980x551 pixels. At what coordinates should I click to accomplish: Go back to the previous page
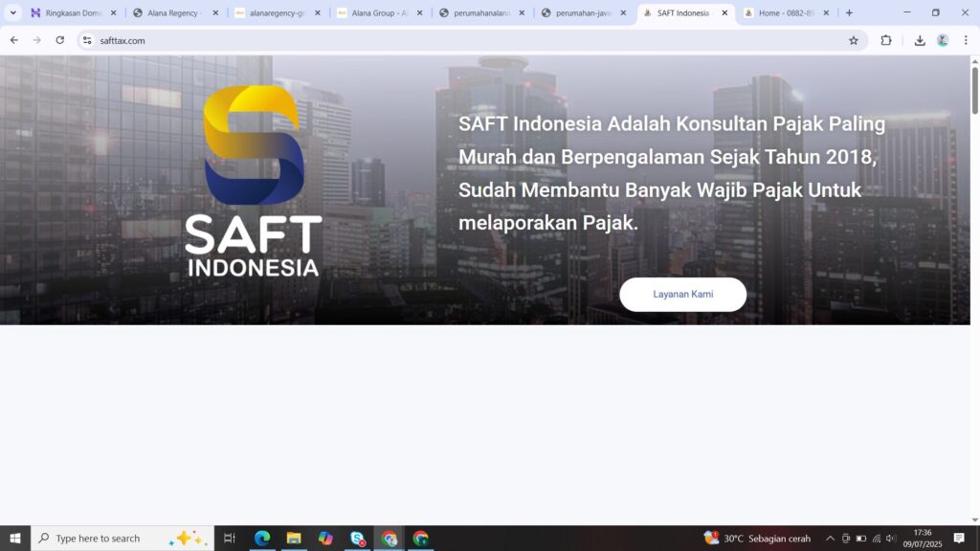[x=14, y=40]
